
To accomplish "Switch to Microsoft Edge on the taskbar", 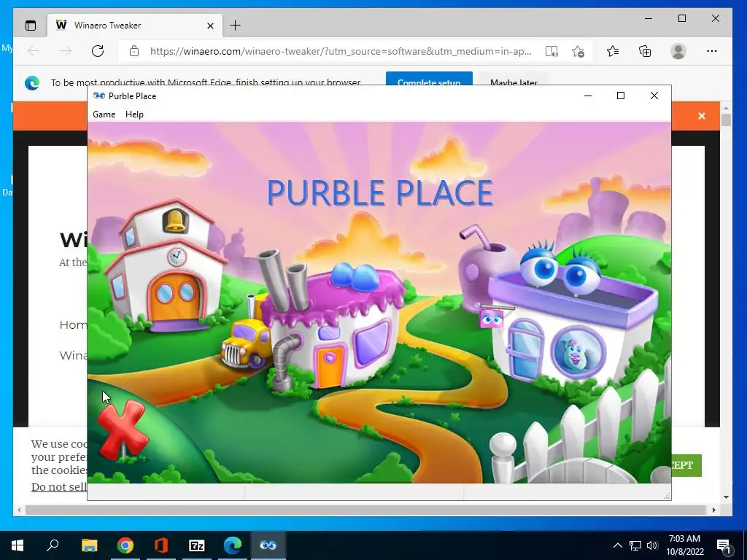I will click(x=233, y=545).
